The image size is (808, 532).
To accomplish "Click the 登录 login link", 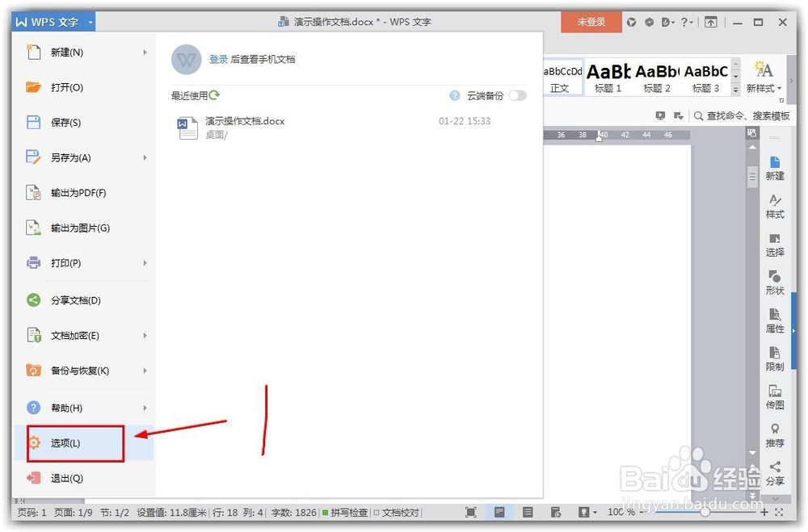I will pos(218,59).
